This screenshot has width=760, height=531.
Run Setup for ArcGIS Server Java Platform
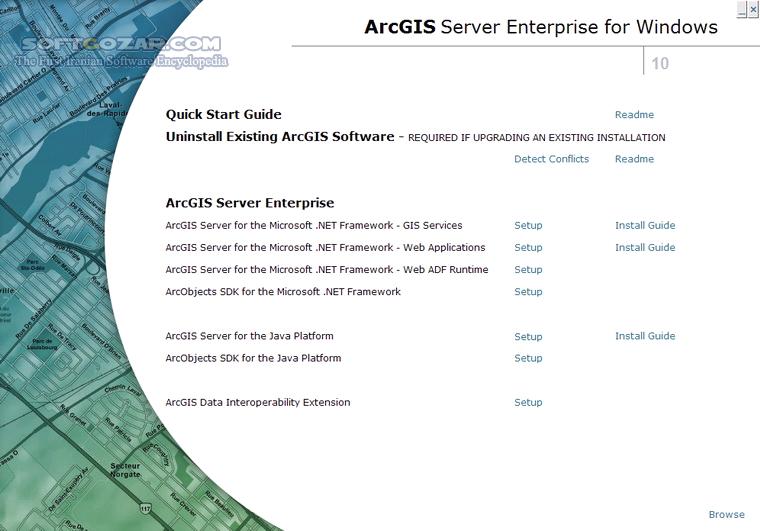(528, 337)
